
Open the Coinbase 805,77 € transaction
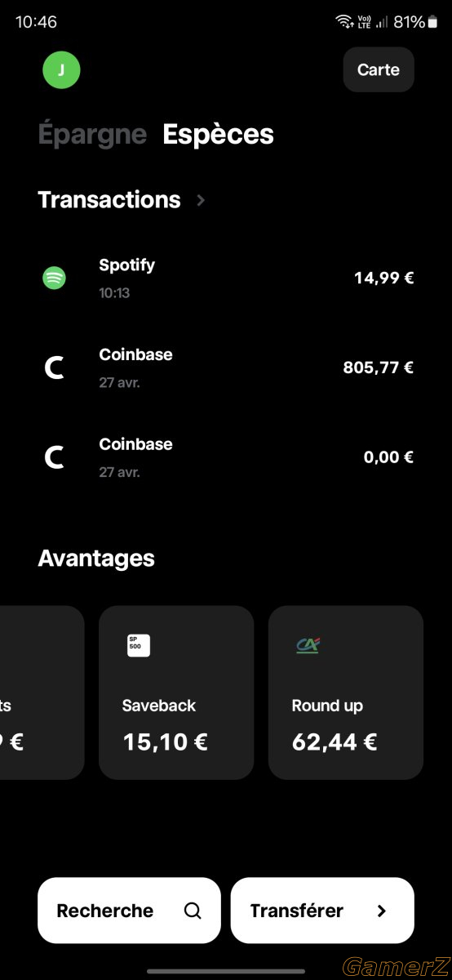tap(226, 367)
